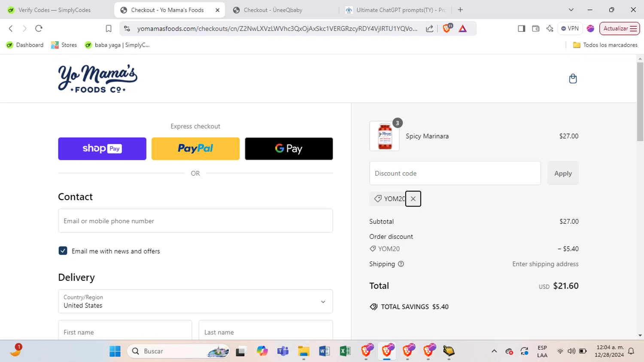Open Microsoft Word from the taskbar
This screenshot has height=362, width=644.
(x=325, y=351)
